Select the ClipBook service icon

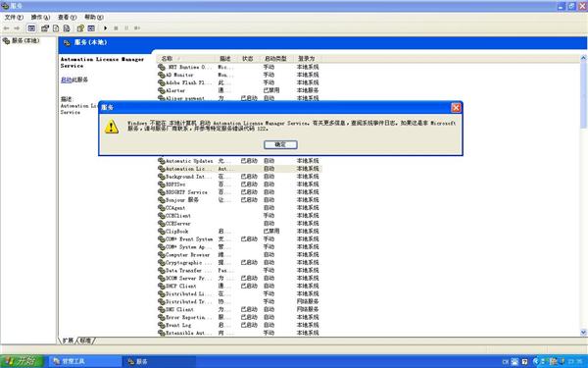click(162, 232)
